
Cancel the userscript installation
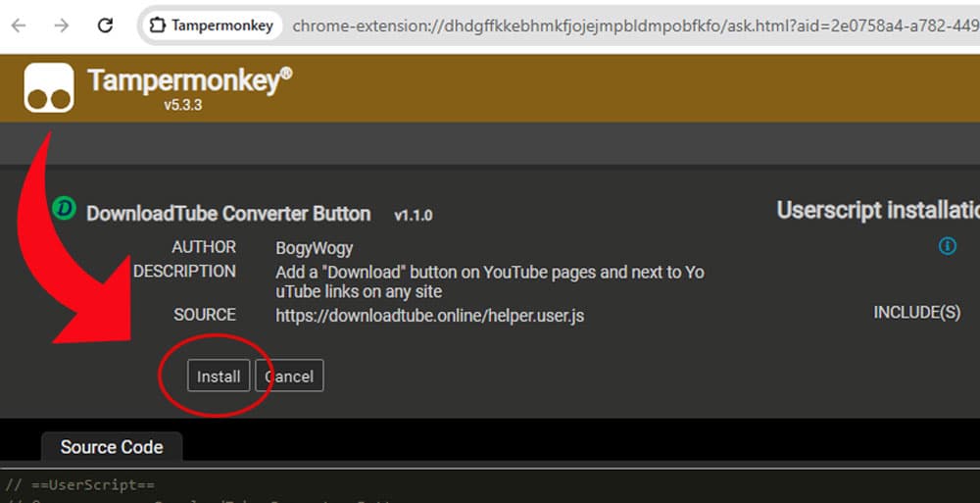click(x=289, y=376)
